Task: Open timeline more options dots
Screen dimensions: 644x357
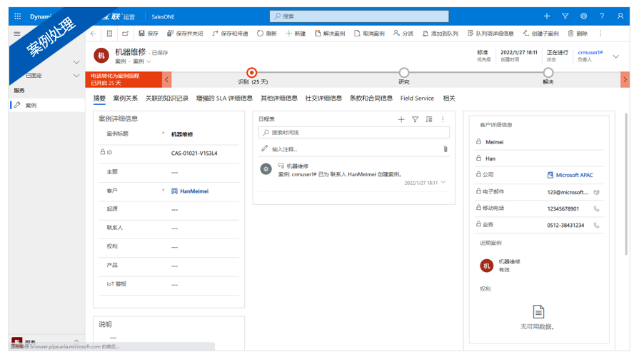Action: pyautogui.click(x=443, y=119)
